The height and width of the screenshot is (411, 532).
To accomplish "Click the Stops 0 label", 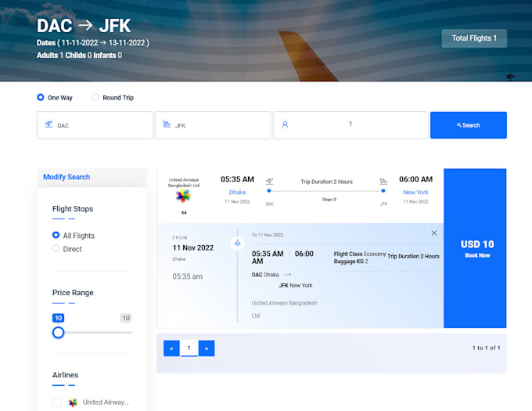I will pos(329,200).
